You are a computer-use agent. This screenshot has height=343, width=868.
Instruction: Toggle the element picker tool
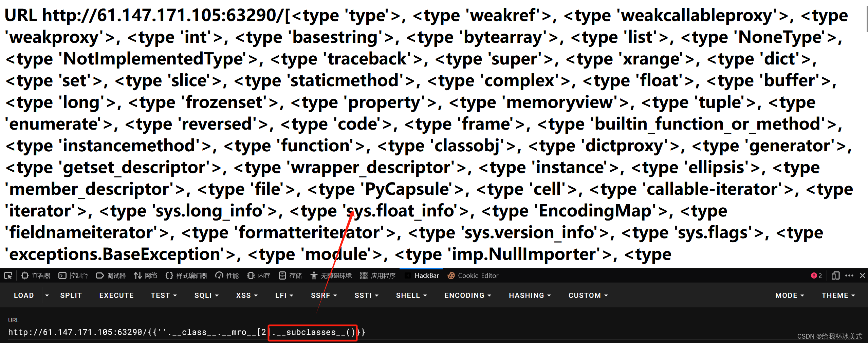pos(8,275)
